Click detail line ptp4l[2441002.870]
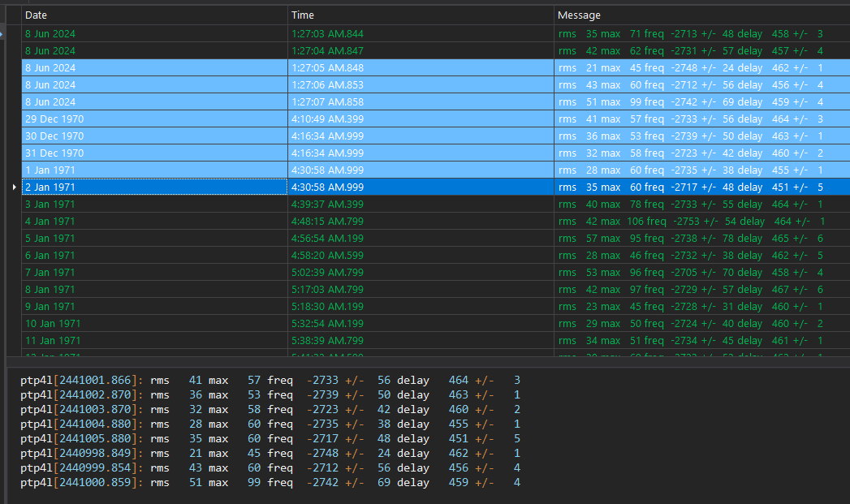 [x=270, y=395]
